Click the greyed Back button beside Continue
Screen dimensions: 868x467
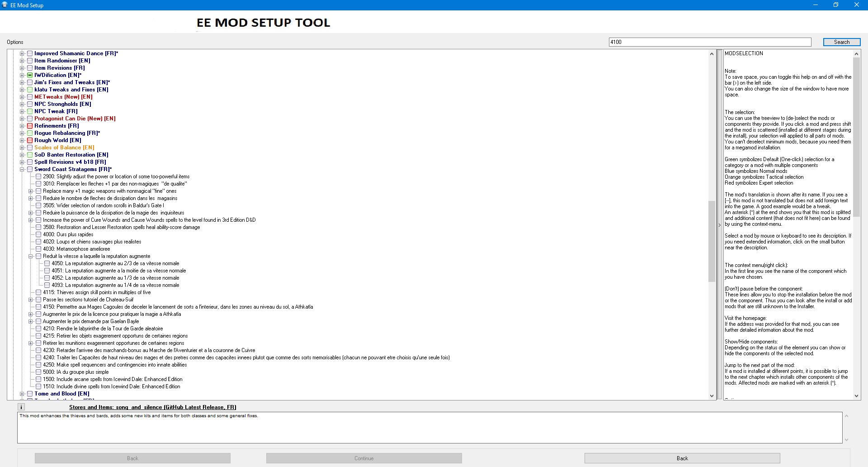(132, 458)
